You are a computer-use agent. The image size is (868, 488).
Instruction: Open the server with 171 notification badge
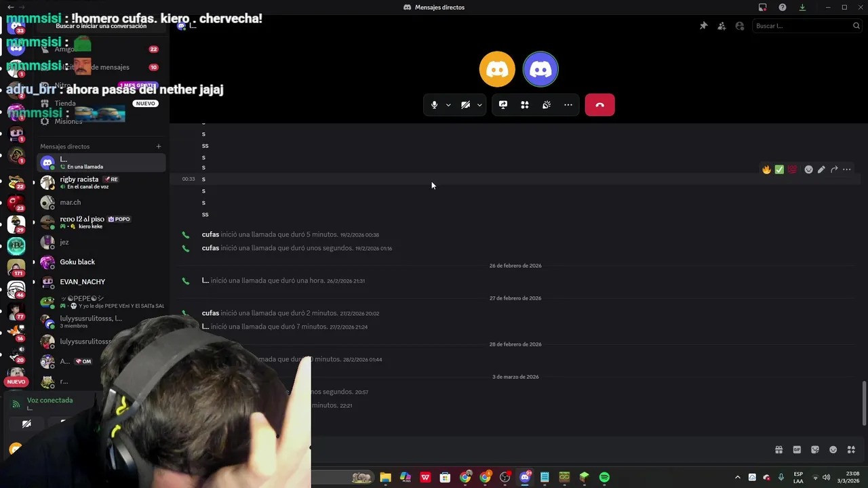tap(16, 268)
